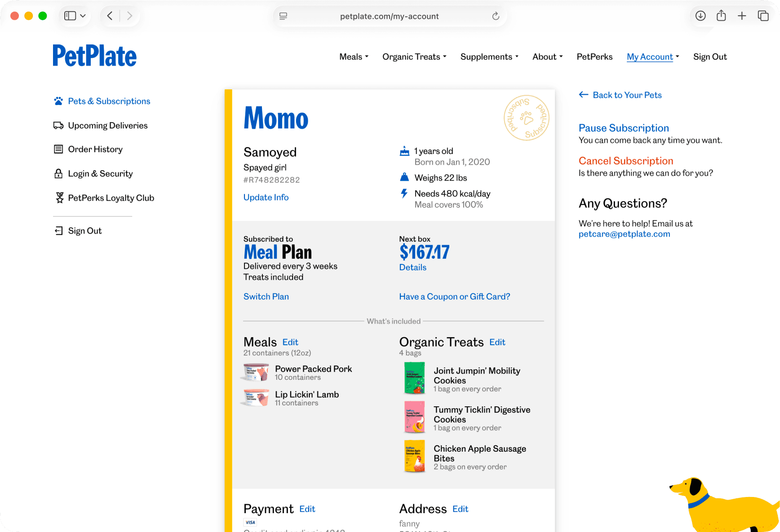
Task: Open the PetPerks nav item
Action: coord(594,57)
